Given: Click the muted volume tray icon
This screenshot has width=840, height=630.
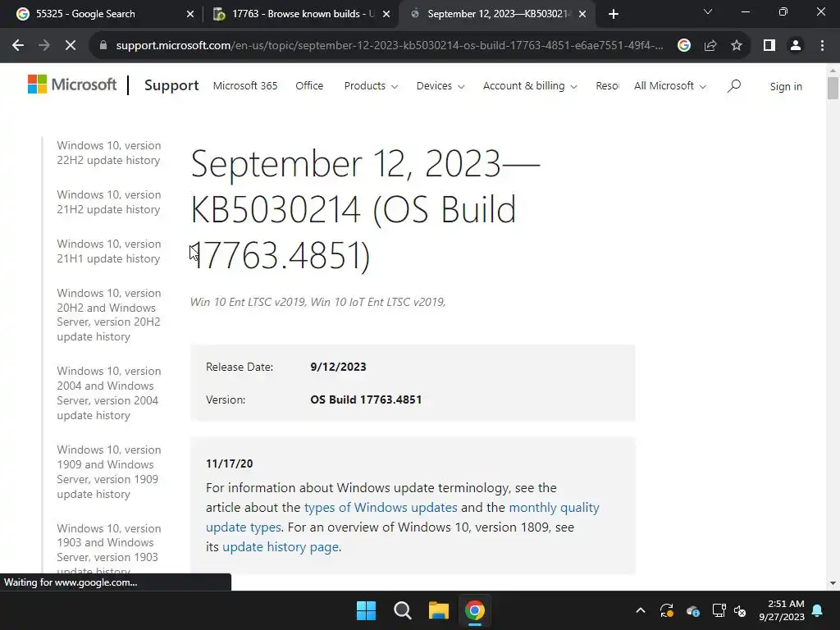Looking at the screenshot, I should (x=740, y=610).
